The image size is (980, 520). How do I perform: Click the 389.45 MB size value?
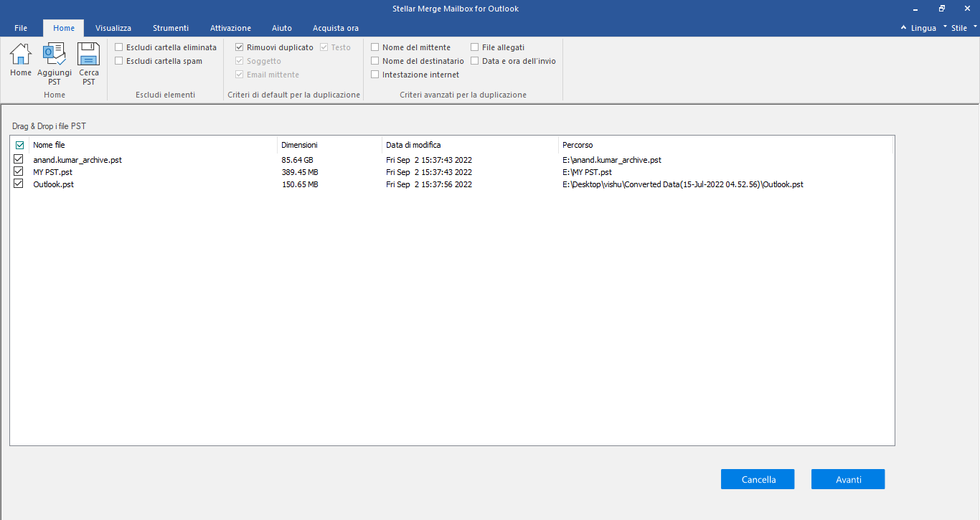coord(300,172)
